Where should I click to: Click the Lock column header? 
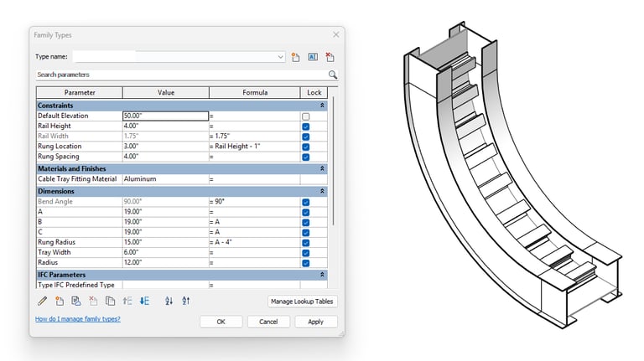[314, 93]
